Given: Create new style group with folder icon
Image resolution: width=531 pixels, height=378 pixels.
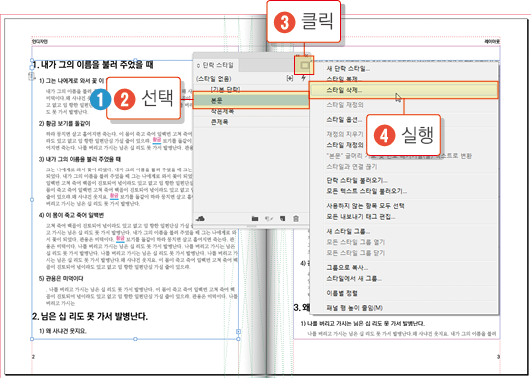Looking at the screenshot, I should 255,219.
